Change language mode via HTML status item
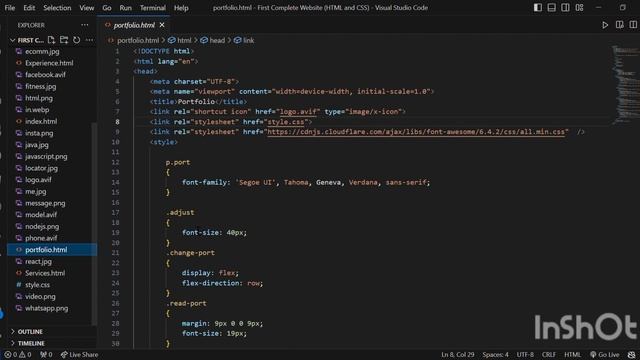640x360 pixels. (572, 355)
